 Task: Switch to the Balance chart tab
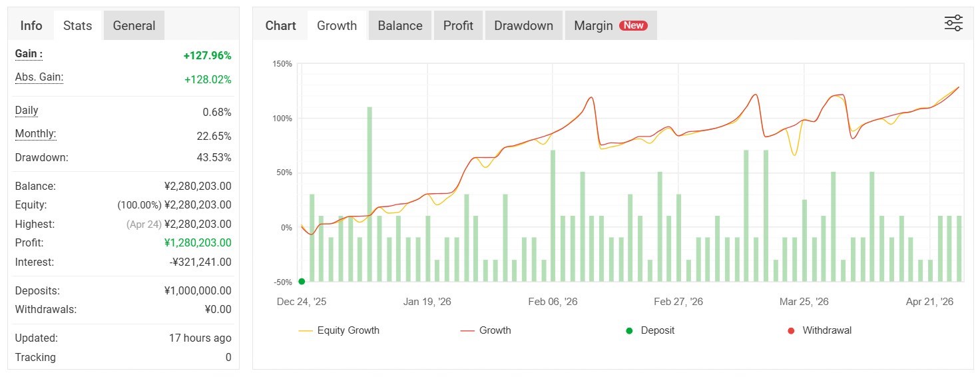pos(399,26)
